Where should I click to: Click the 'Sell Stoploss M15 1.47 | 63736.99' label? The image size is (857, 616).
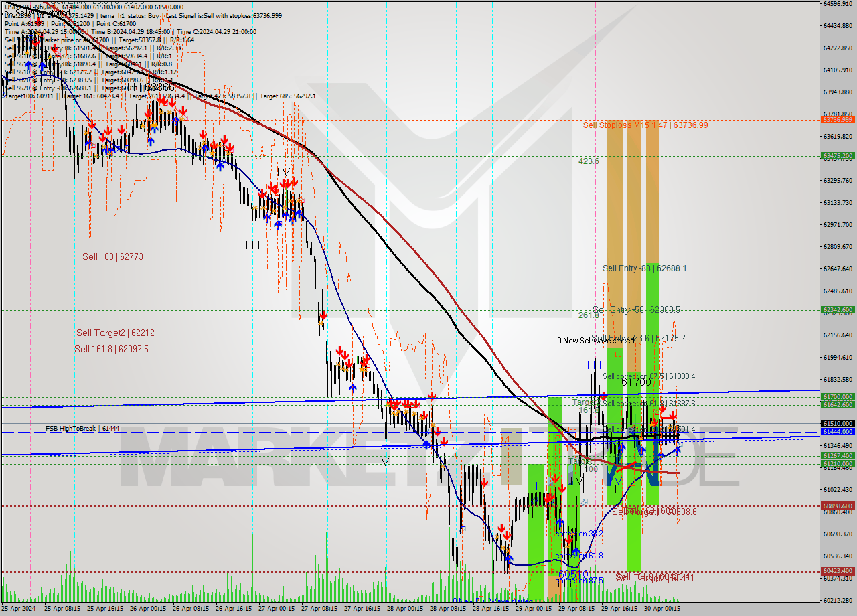[x=645, y=125]
